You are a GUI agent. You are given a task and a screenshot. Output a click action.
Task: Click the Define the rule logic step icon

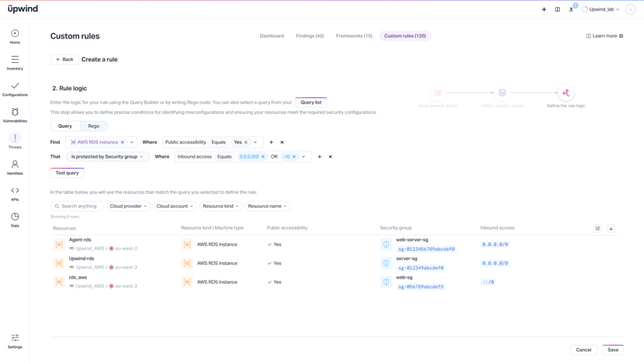coord(566,93)
